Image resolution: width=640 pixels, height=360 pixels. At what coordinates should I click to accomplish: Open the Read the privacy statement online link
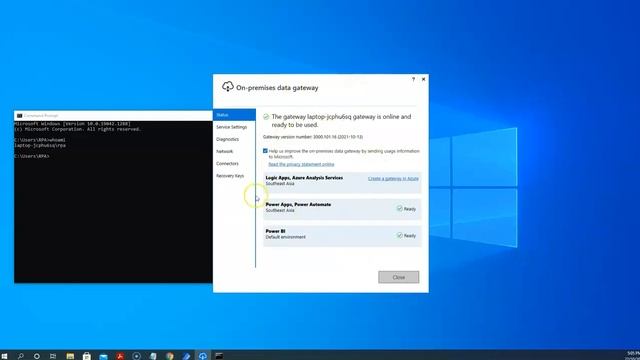301,164
